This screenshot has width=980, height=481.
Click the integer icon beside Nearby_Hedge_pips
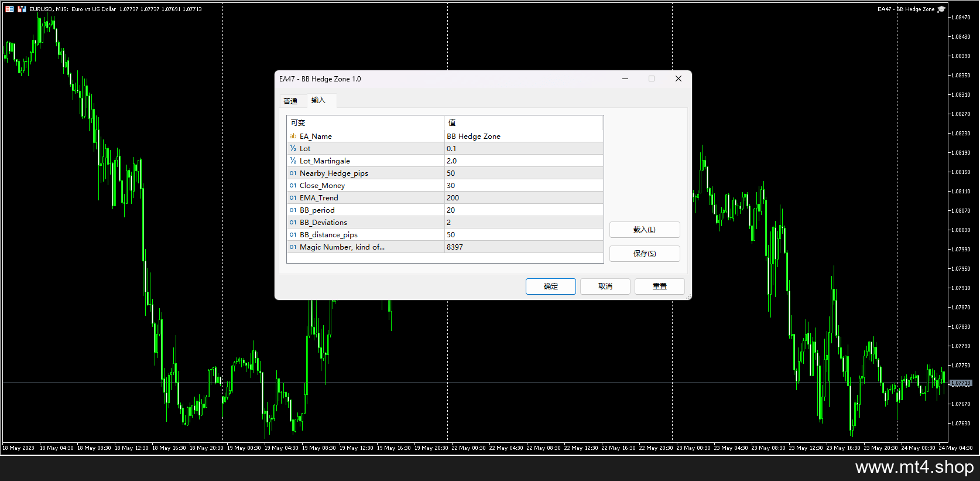tap(293, 173)
